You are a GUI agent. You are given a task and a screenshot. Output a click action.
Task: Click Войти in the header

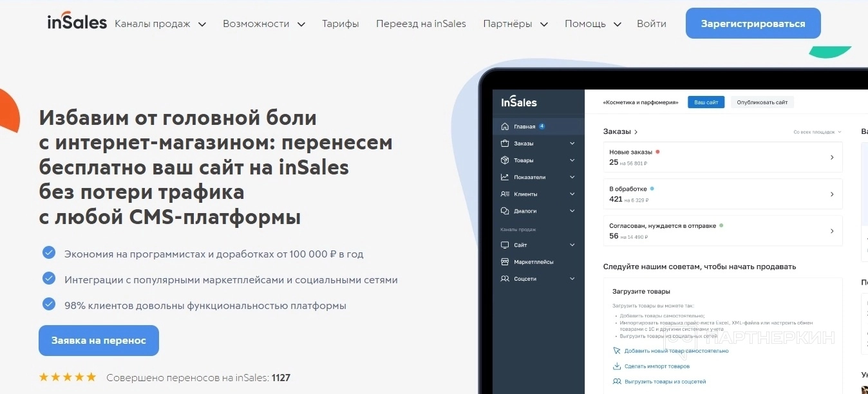pos(652,24)
